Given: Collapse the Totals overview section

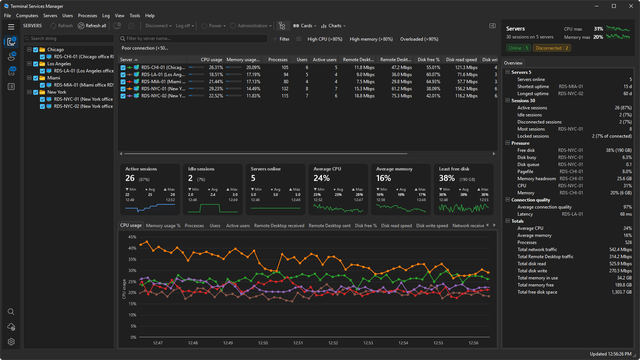Looking at the screenshot, I should click(508, 221).
